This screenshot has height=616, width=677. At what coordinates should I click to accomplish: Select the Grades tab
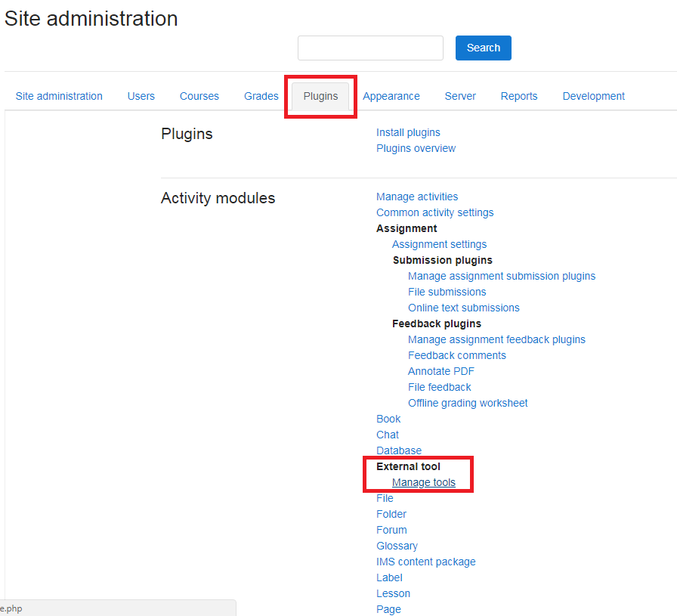[261, 96]
